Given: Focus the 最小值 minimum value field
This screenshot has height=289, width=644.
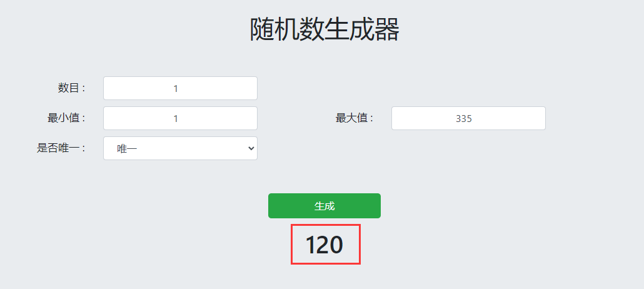Looking at the screenshot, I should (x=180, y=118).
